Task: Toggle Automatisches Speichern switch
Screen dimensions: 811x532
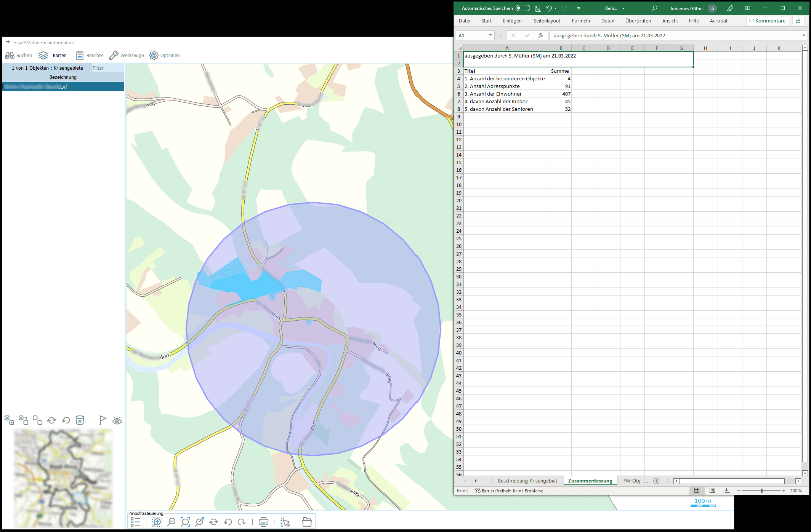Action: [523, 8]
